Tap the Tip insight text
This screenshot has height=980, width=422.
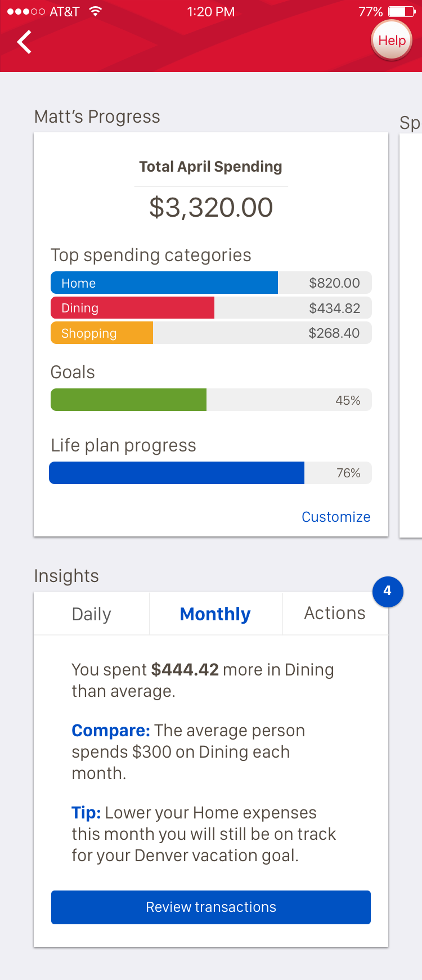203,834
